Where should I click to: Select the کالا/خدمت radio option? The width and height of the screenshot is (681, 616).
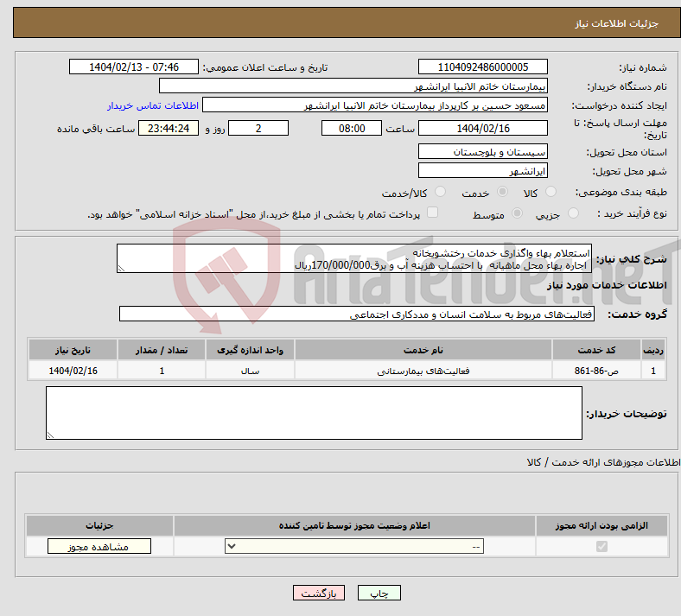[x=440, y=192]
